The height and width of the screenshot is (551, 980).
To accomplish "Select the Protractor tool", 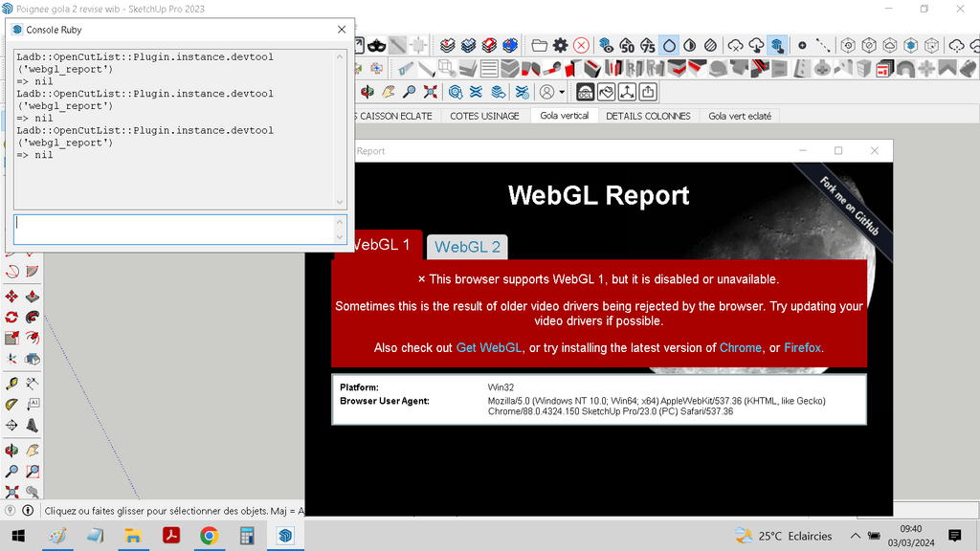I will [11, 405].
